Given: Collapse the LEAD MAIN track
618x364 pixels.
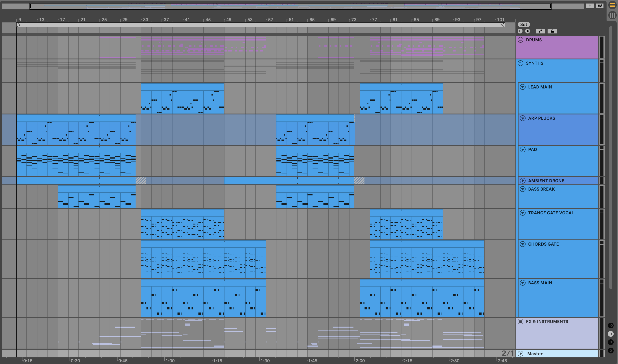Looking at the screenshot, I should [523, 87].
